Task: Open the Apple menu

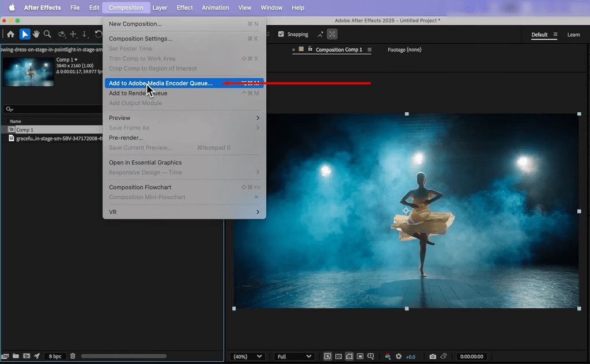Action: point(12,7)
